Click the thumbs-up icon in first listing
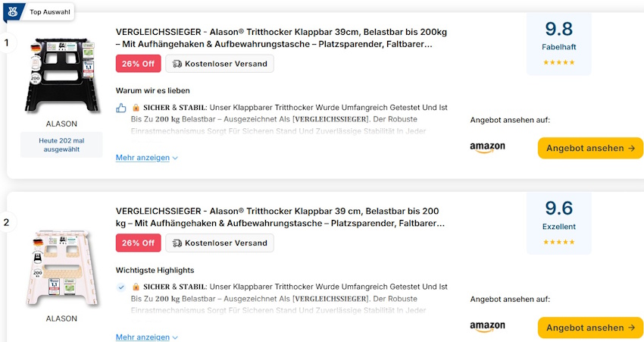The image size is (644, 342). tap(121, 108)
